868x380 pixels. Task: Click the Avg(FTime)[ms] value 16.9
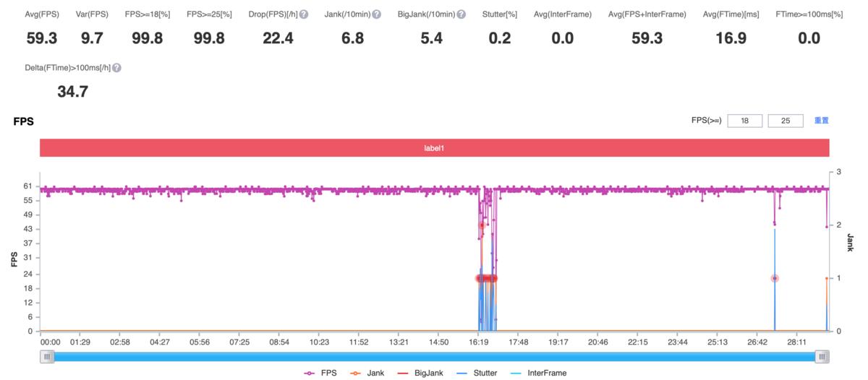point(731,38)
